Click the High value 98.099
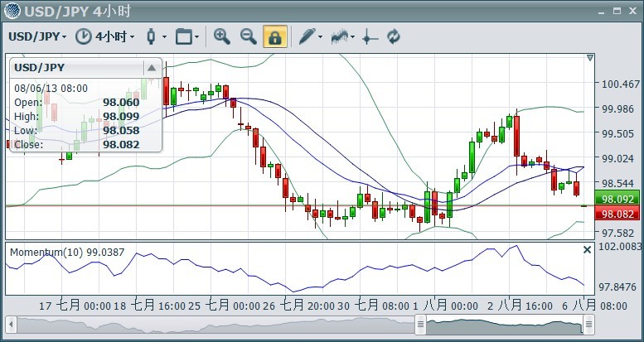The width and height of the screenshot is (644, 342). 121,117
